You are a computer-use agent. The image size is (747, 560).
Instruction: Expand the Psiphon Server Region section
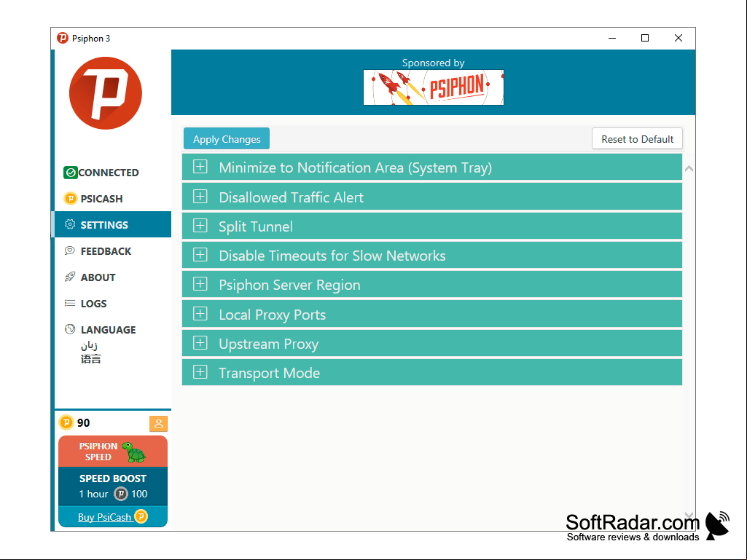pos(432,285)
